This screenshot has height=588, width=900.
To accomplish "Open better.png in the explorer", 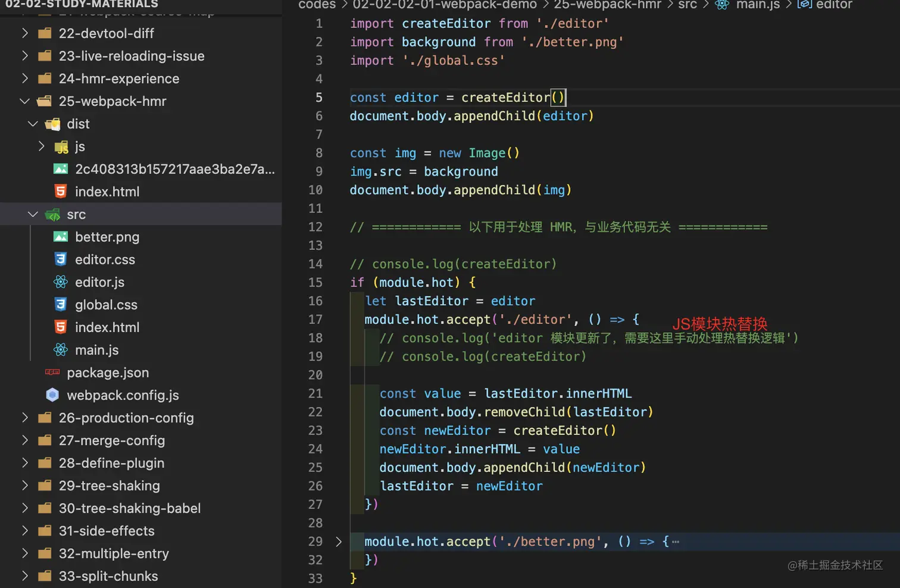I will (107, 237).
